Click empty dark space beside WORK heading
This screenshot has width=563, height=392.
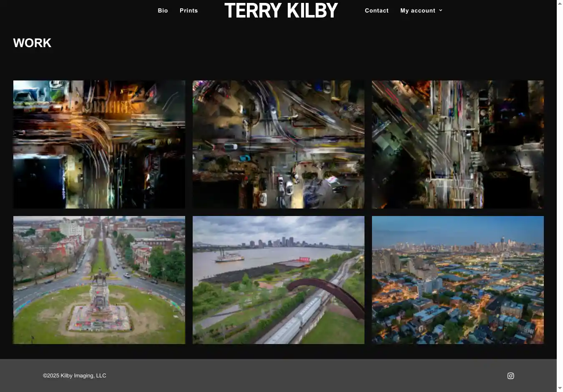pos(292,46)
